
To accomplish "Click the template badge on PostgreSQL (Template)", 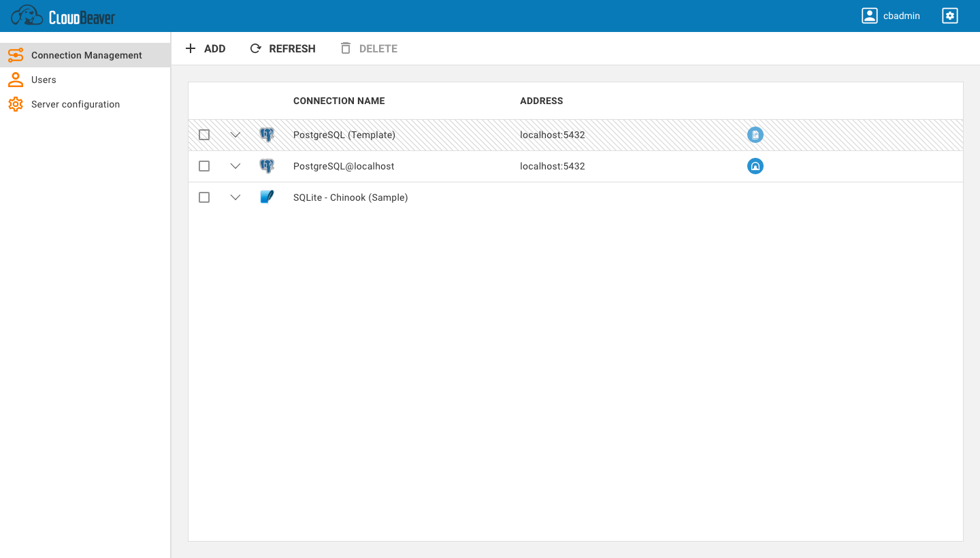I will [x=755, y=135].
